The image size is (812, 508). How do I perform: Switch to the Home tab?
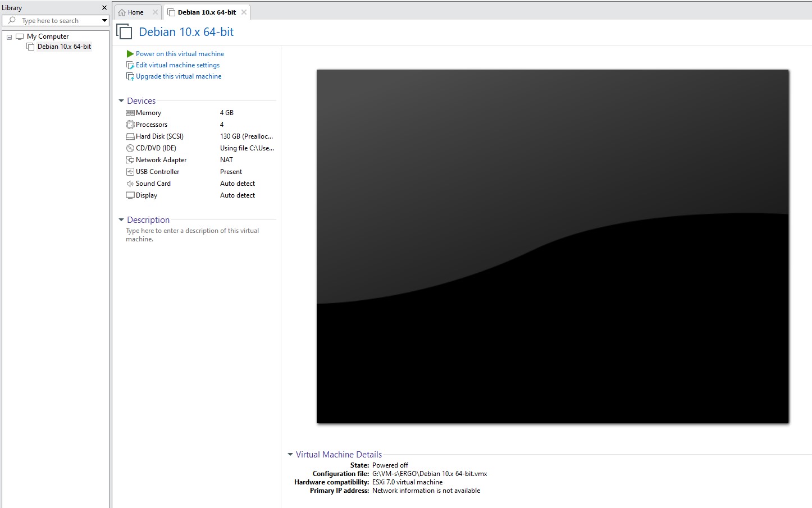point(138,12)
